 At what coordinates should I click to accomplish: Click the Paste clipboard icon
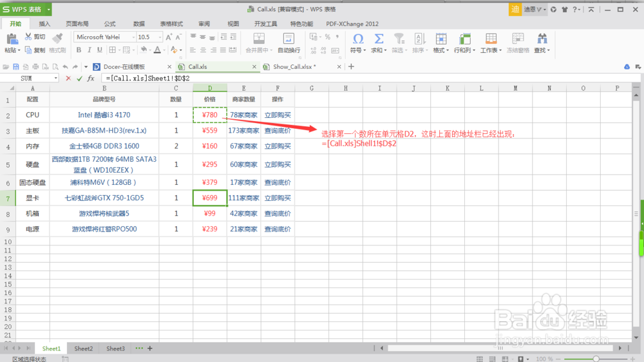[x=12, y=39]
